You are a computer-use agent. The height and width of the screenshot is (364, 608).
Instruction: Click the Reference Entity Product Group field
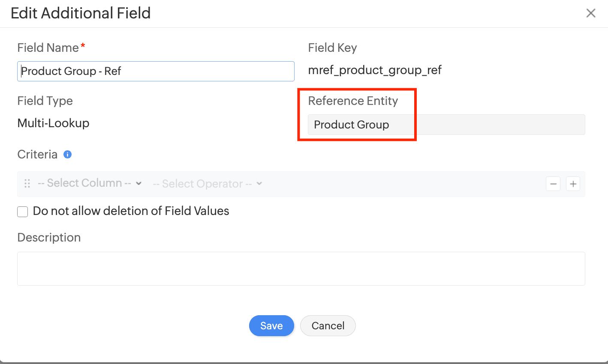point(446,125)
